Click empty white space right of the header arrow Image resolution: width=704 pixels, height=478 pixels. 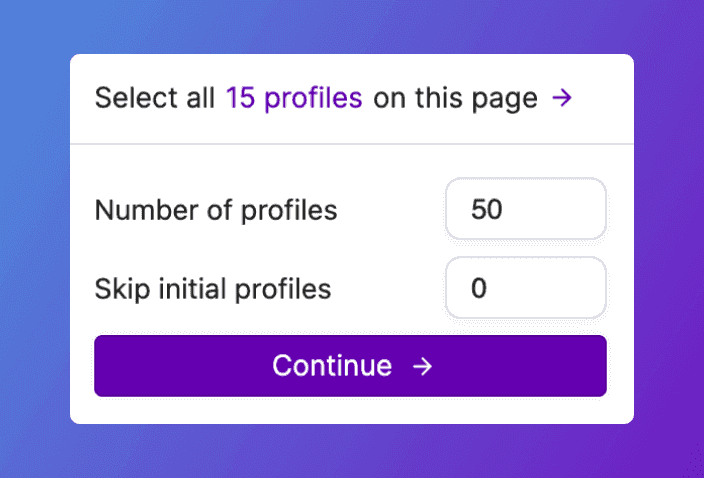pos(604,98)
